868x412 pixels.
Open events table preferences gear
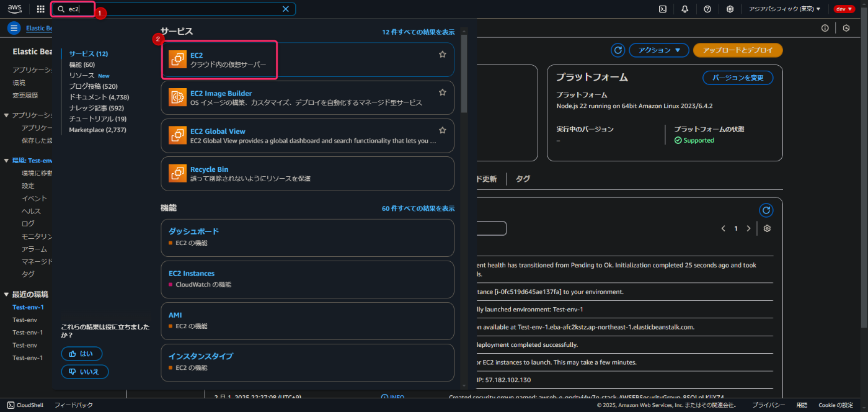(x=767, y=228)
